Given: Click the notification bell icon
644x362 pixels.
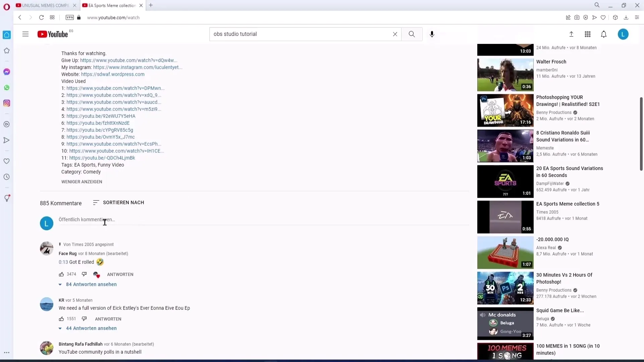Looking at the screenshot, I should coord(604,34).
